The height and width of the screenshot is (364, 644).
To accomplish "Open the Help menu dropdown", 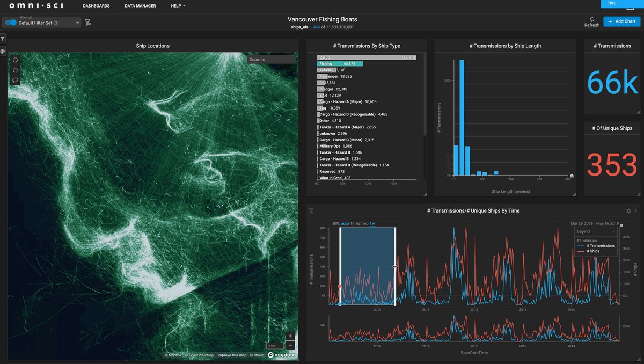I will click(x=178, y=6).
